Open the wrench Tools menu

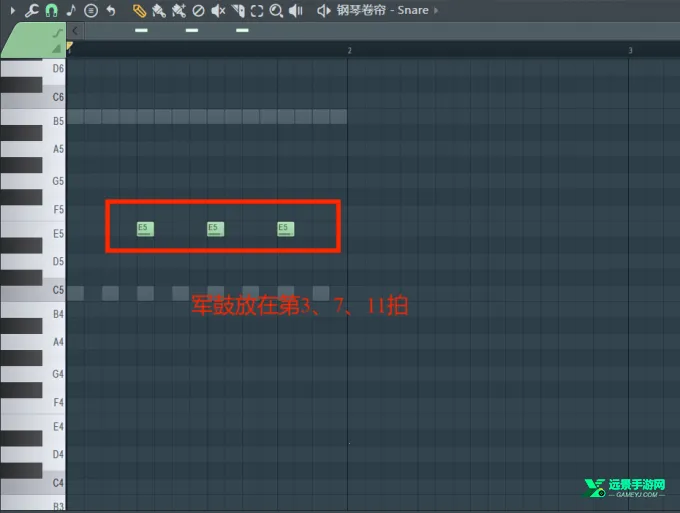tap(31, 10)
